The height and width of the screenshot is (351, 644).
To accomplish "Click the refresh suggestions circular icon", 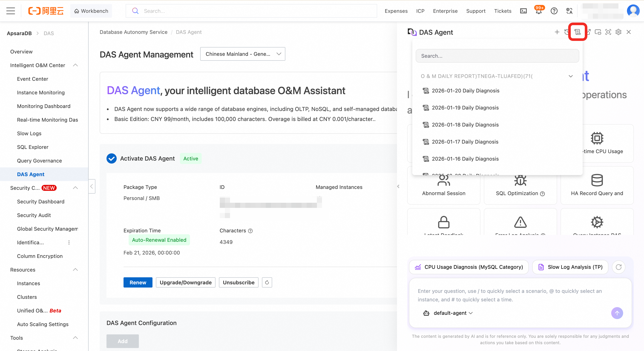I will [618, 267].
